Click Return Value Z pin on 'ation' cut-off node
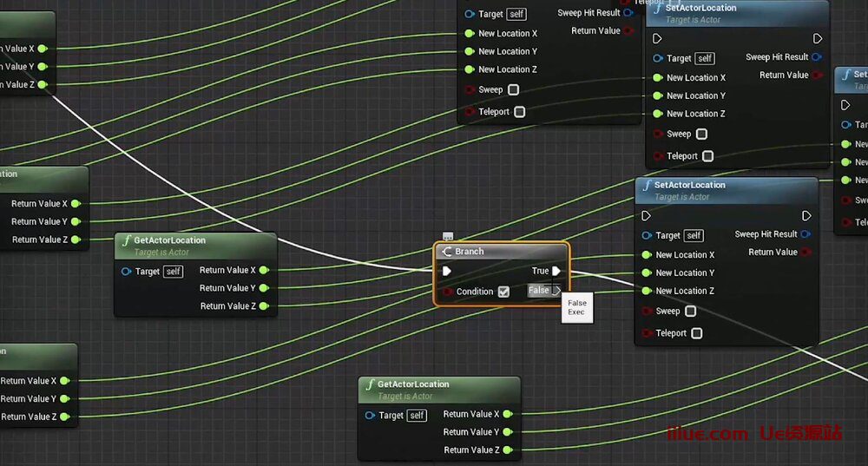The width and height of the screenshot is (868, 466). click(76, 240)
